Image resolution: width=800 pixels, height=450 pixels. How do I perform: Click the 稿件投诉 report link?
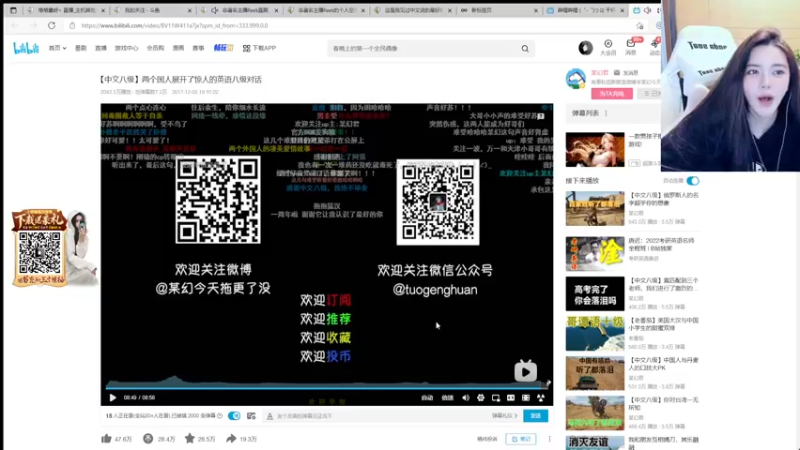(487, 439)
